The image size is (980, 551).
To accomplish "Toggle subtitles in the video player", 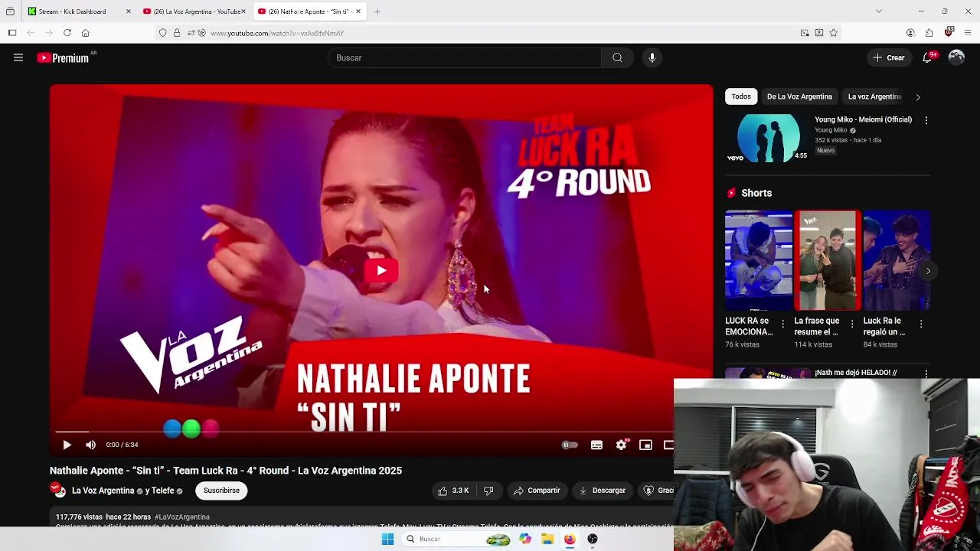I will coord(596,445).
